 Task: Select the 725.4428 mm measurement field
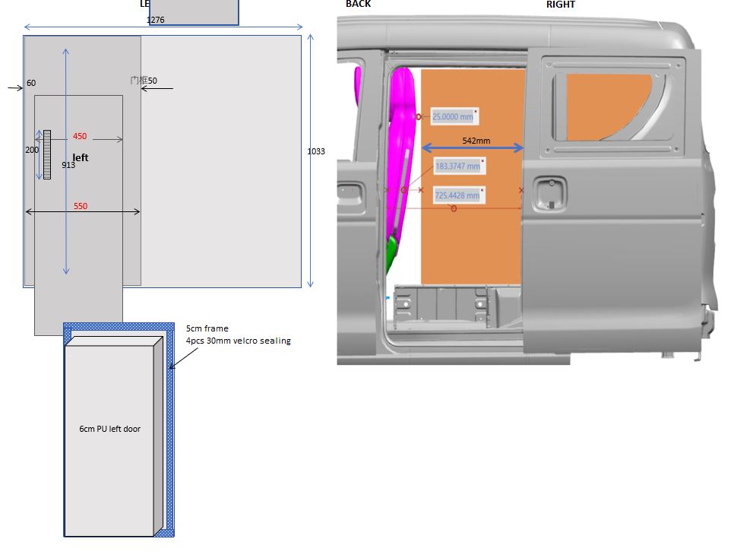click(x=457, y=195)
